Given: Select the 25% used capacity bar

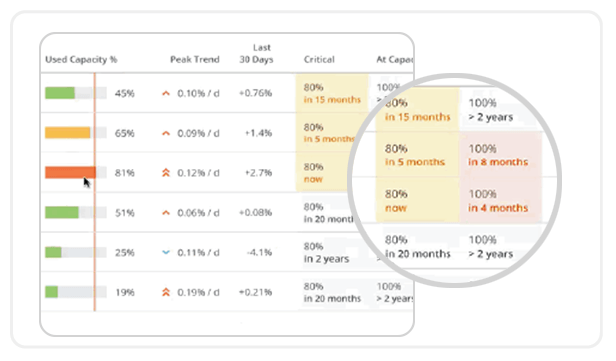Looking at the screenshot, I should coord(75,252).
